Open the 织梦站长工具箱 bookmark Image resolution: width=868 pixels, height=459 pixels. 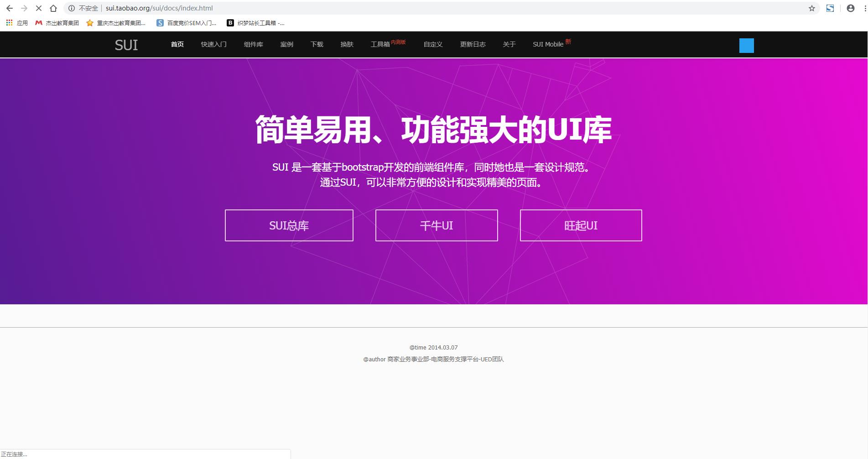click(x=256, y=23)
